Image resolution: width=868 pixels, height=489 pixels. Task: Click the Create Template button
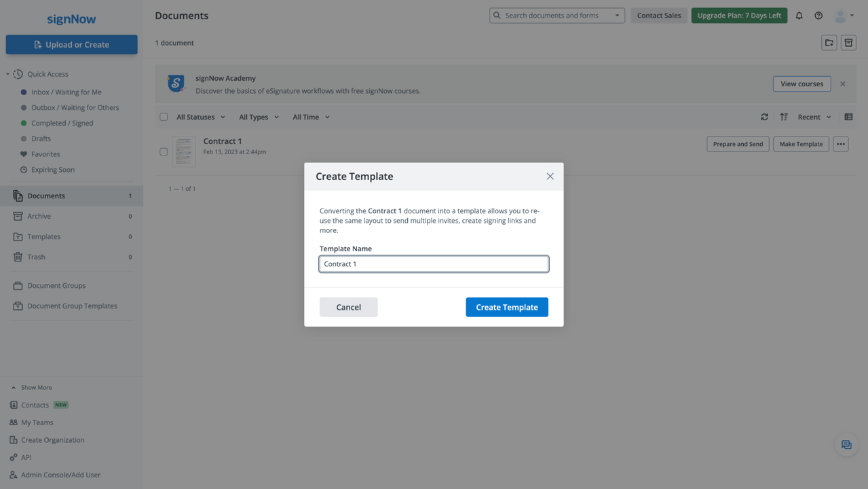[x=506, y=306]
